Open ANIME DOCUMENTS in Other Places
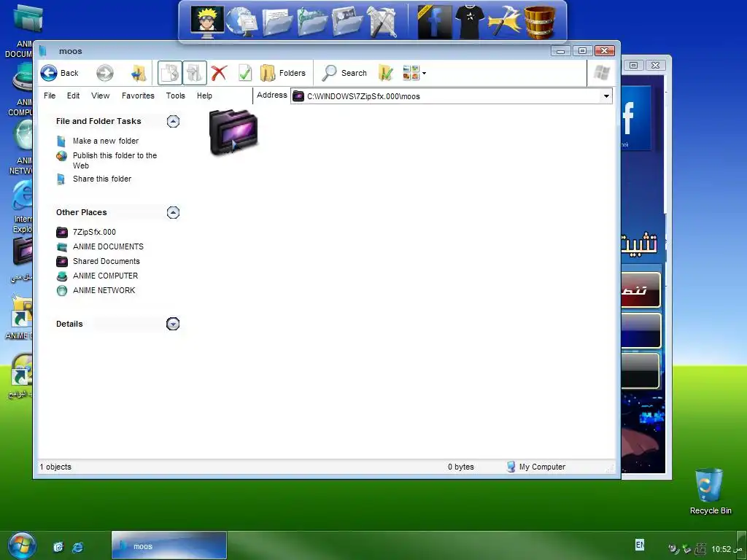The width and height of the screenshot is (747, 560). (108, 246)
